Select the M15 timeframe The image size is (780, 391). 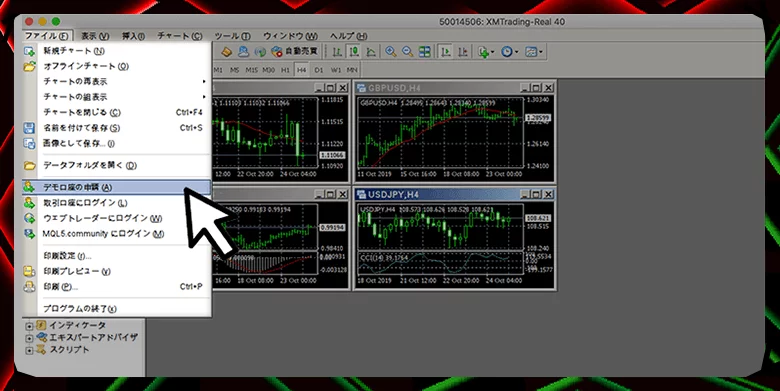click(x=251, y=70)
